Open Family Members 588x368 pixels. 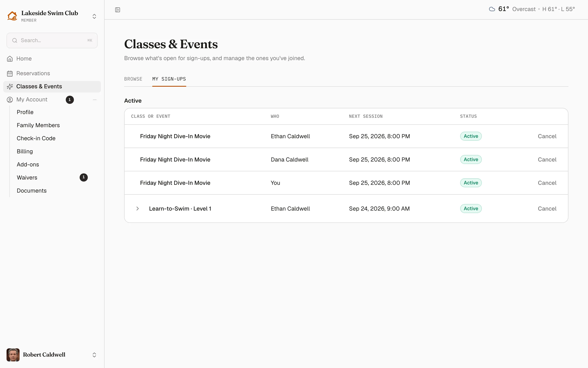pos(38,125)
